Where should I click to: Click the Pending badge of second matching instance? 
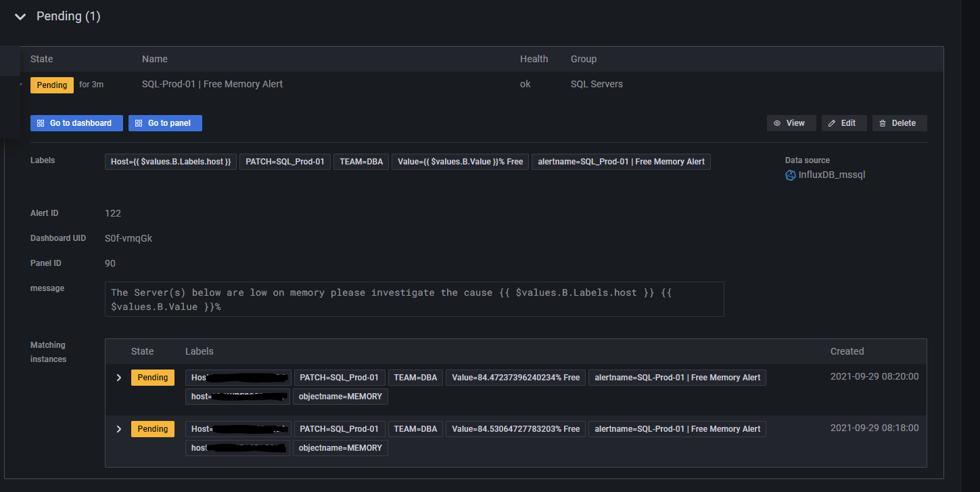[x=153, y=429]
